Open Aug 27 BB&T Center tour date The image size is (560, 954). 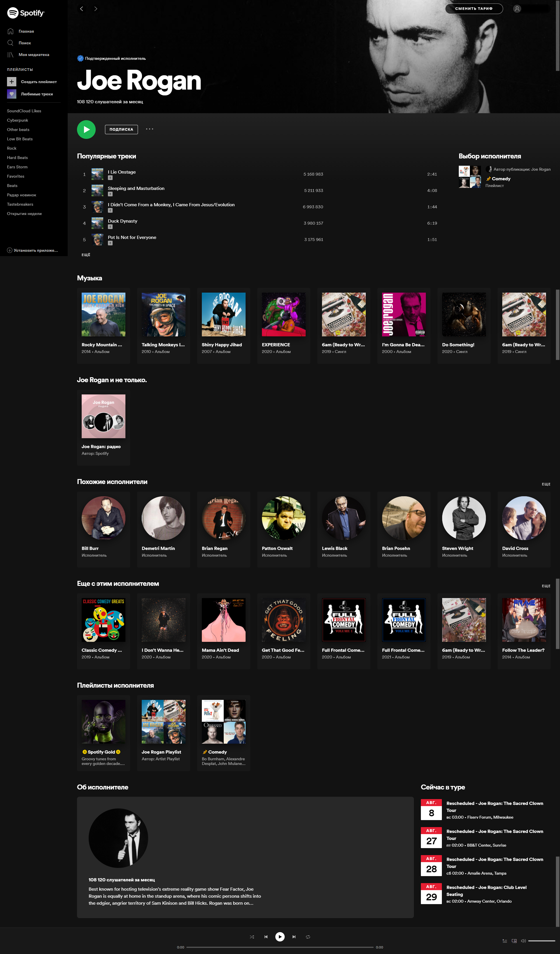485,838
